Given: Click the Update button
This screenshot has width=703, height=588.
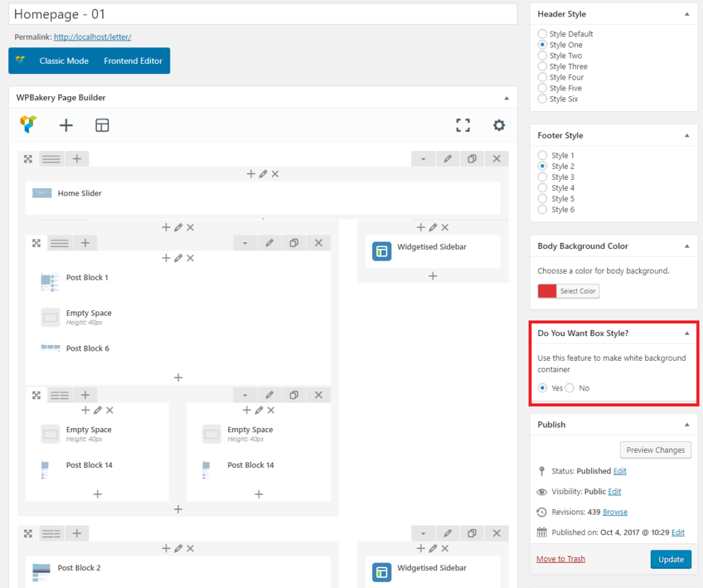Looking at the screenshot, I should click(671, 559).
